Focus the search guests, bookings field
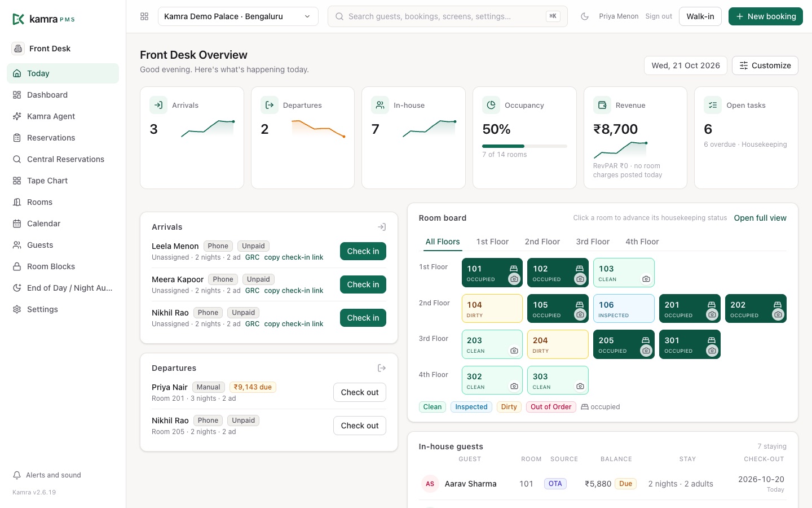 click(448, 16)
